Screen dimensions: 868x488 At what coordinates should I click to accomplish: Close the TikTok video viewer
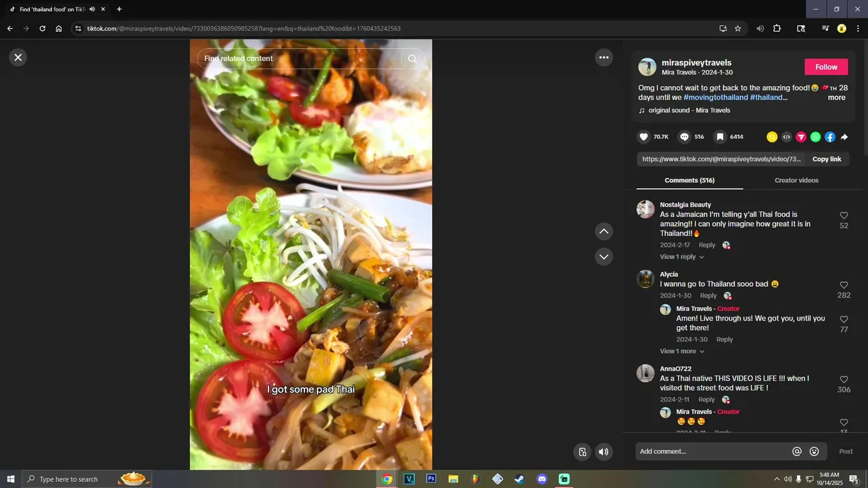pos(18,58)
